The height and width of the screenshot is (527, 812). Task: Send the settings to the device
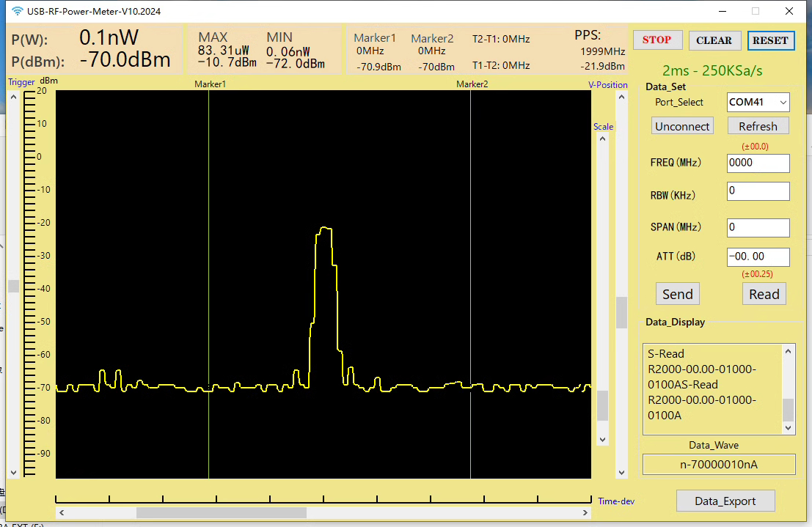677,294
